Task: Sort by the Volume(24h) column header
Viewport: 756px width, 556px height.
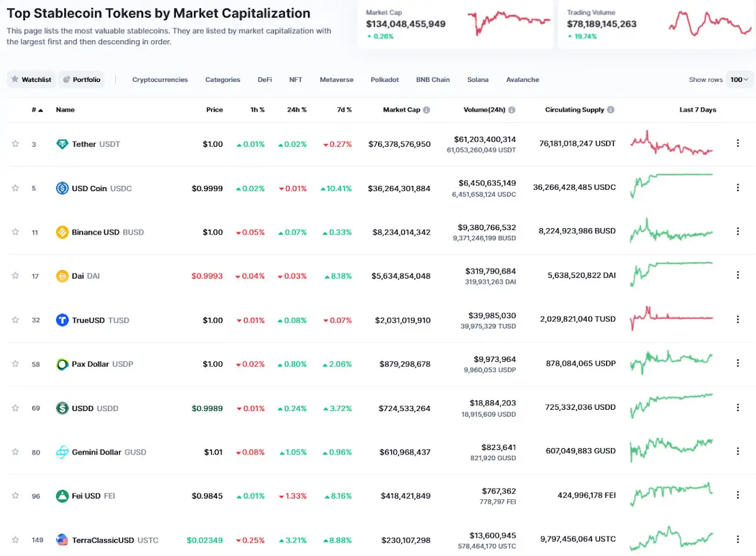Action: tap(484, 110)
